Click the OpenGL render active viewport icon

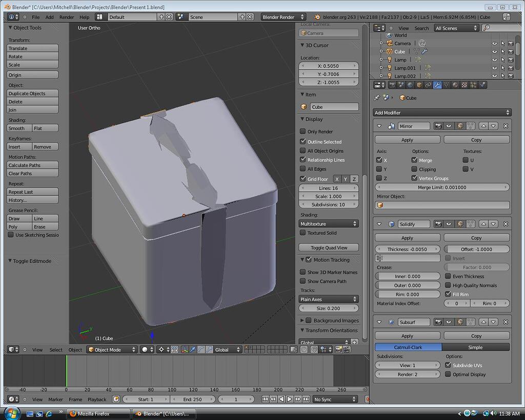click(x=338, y=350)
